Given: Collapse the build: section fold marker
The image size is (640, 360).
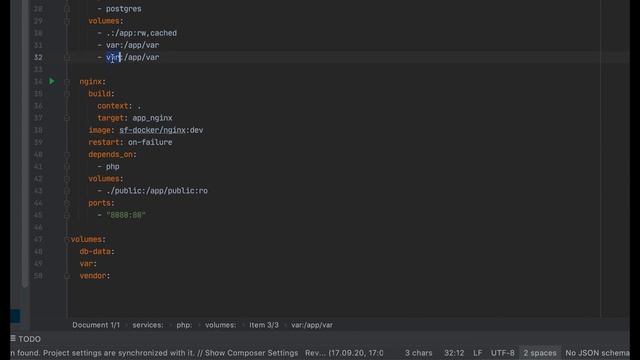Looking at the screenshot, I should point(67,94).
